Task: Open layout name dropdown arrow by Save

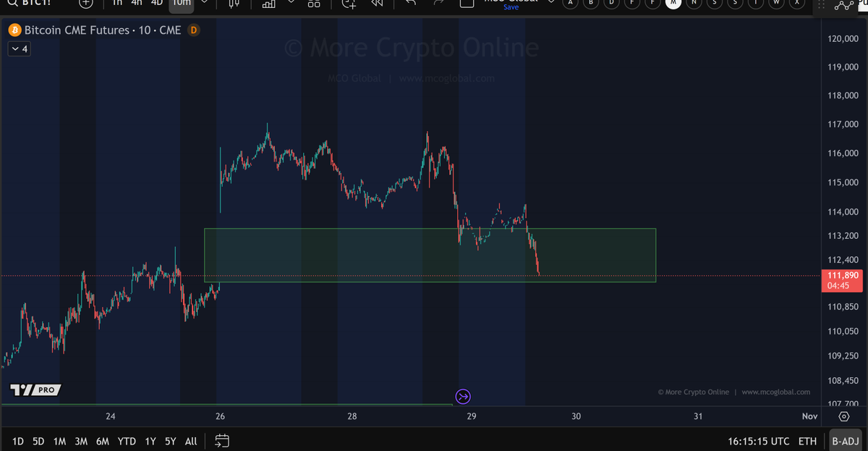Action: tap(551, 3)
